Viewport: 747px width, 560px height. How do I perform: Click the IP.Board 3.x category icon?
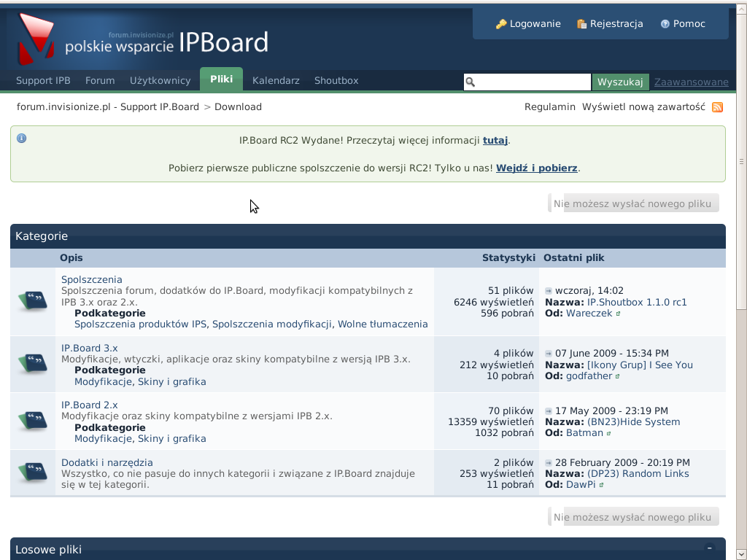[33, 364]
